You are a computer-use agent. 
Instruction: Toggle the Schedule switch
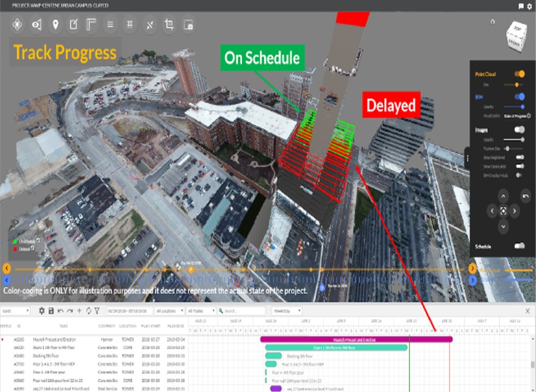click(x=519, y=246)
